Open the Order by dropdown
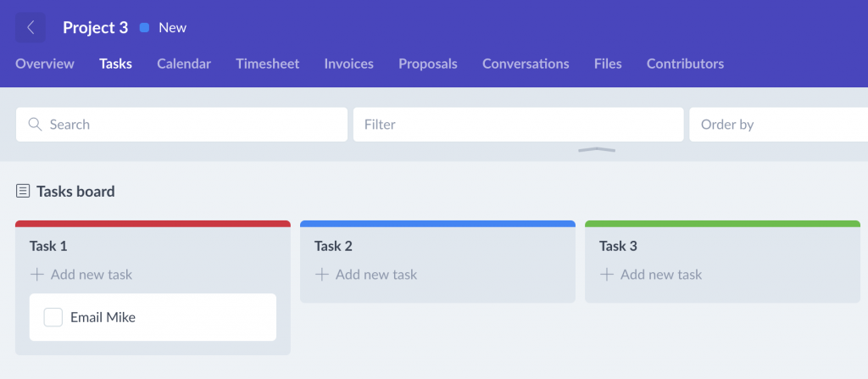The width and height of the screenshot is (868, 379). pyautogui.click(x=778, y=124)
